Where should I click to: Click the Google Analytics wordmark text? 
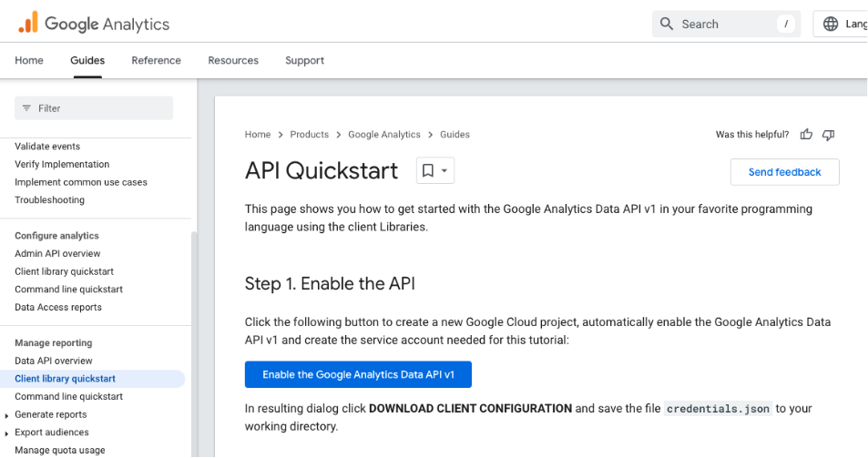[x=107, y=24]
